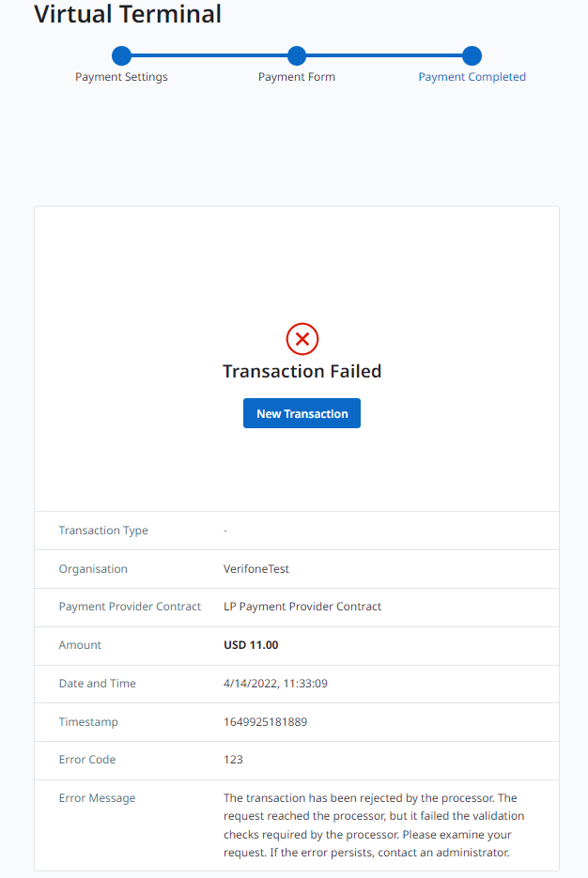Click the Payment Form step circle
The image size is (588, 878).
click(x=297, y=55)
